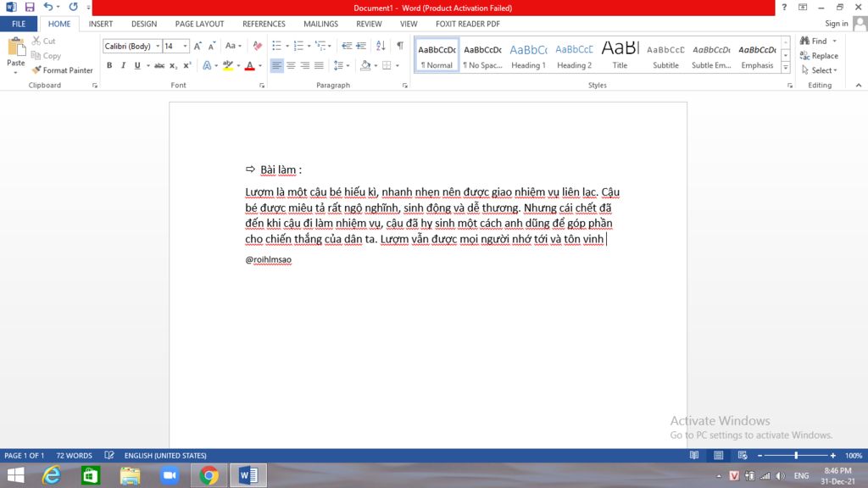
Task: Toggle Show/Hide paragraph marks
Action: tap(400, 46)
